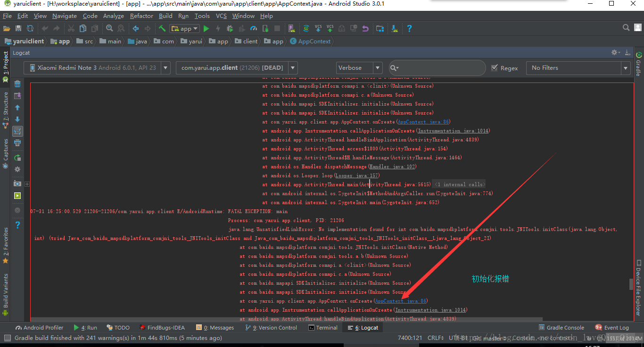Click the Down stack trace arrow

pyautogui.click(x=17, y=119)
